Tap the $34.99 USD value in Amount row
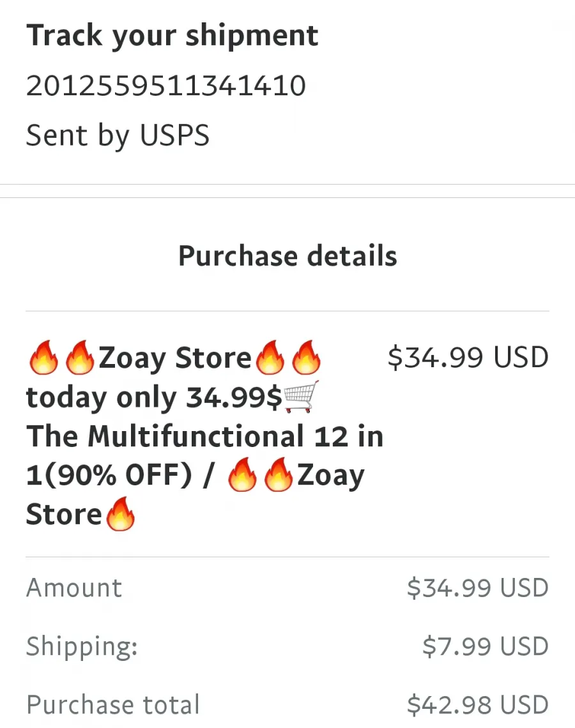The image size is (575, 728). 478,588
